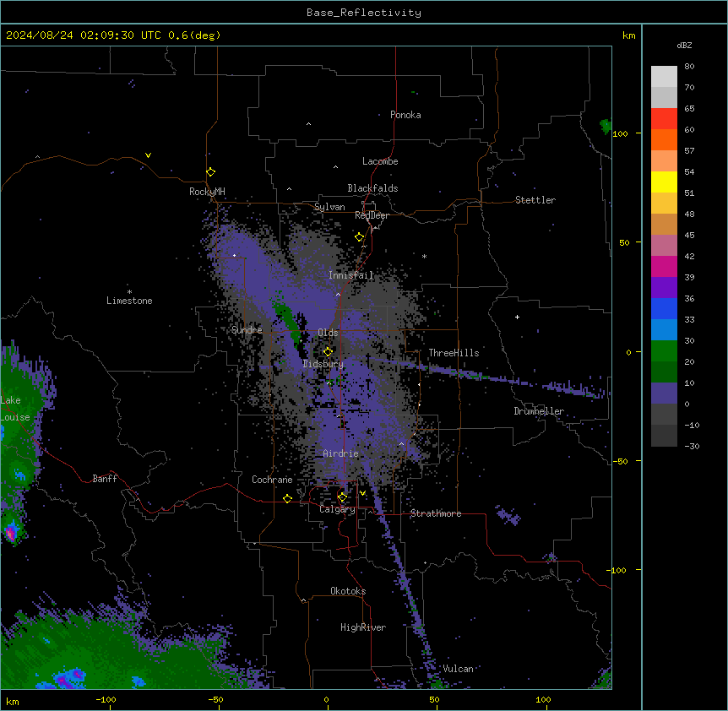Viewport: 728px width, 711px height.
Task: Select the Stettler label
Action: pos(535,200)
